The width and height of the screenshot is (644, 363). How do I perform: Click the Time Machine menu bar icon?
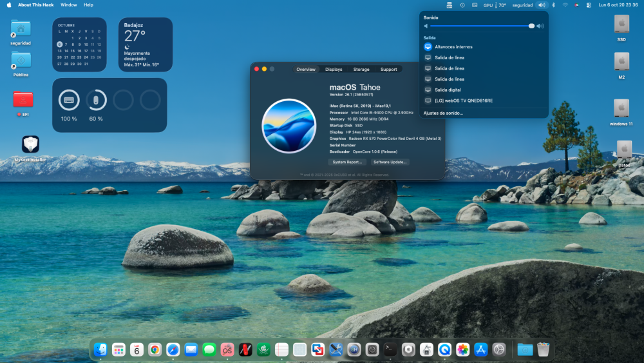pyautogui.click(x=462, y=5)
